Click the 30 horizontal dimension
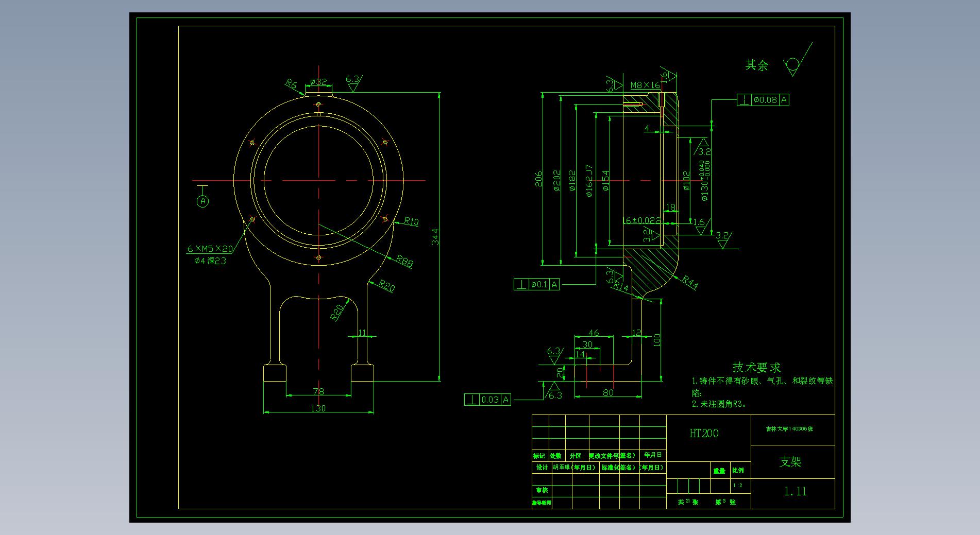This screenshot has height=535, width=980. [x=587, y=344]
